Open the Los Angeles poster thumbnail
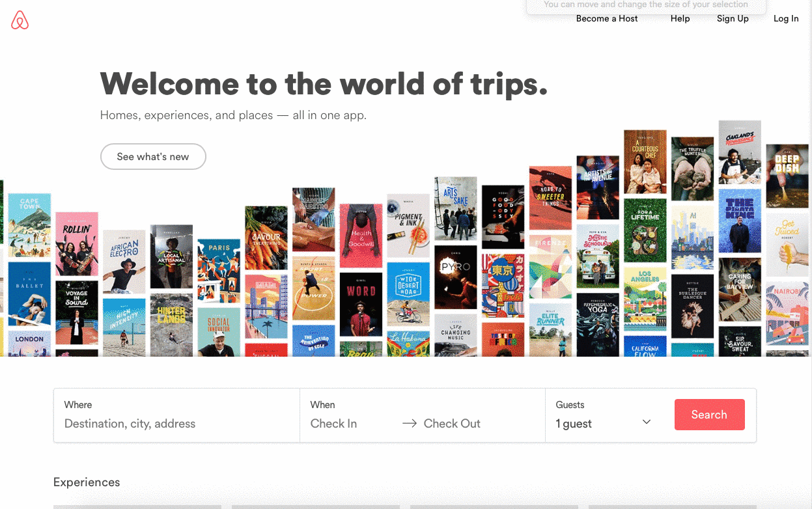Screen dimensions: 812x509 (x=645, y=299)
